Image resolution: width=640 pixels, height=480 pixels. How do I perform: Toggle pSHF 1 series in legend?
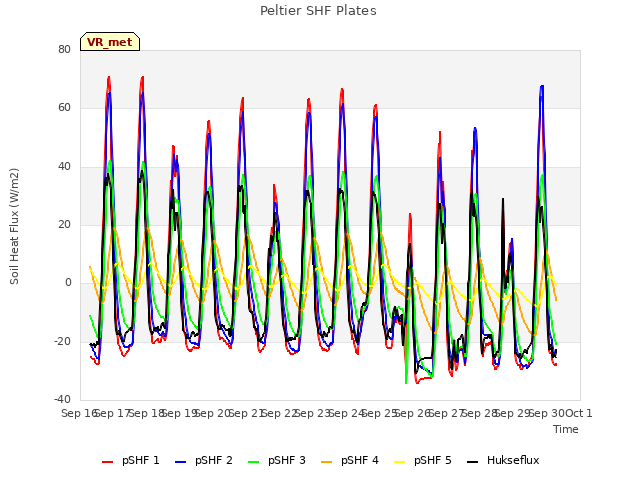[131, 460]
